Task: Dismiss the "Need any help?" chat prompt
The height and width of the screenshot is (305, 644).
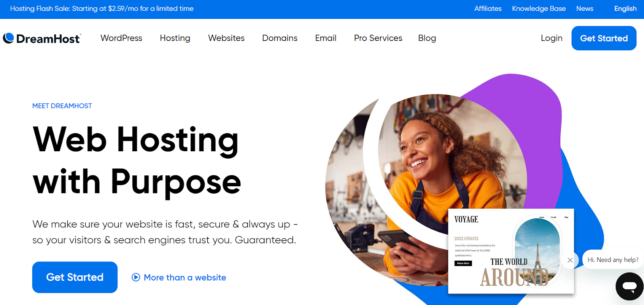Action: tap(570, 260)
